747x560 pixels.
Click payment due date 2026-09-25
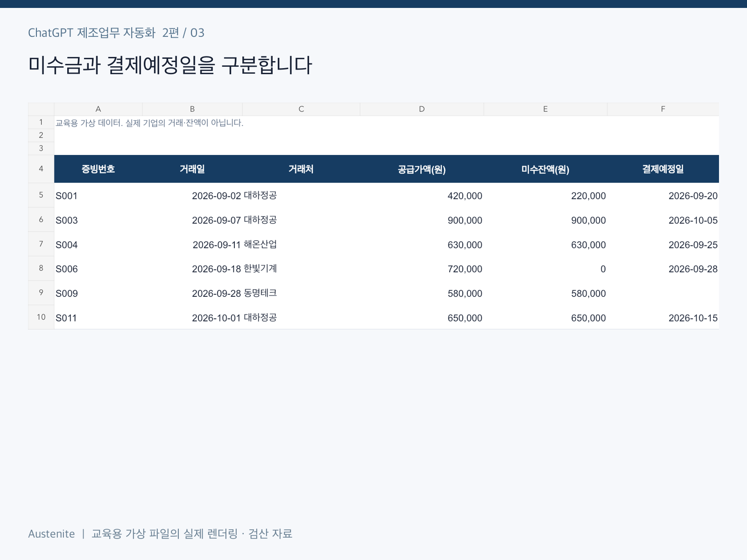coord(693,245)
